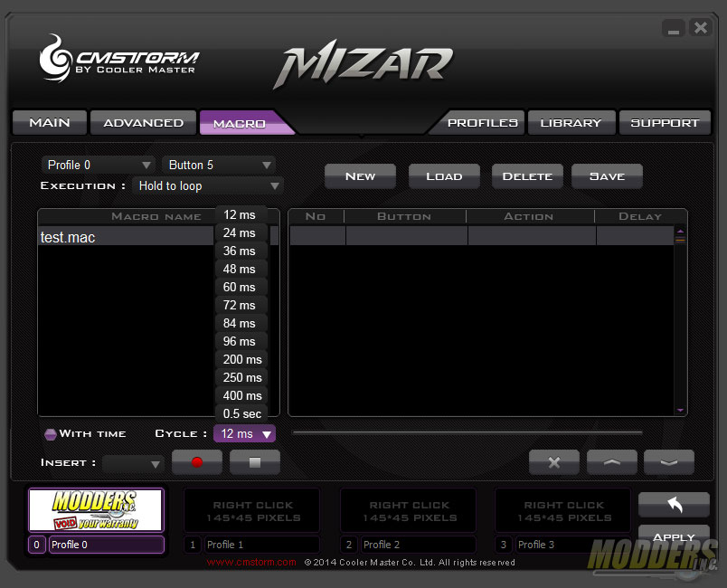Click the Delay column header
The image size is (727, 588).
(640, 216)
